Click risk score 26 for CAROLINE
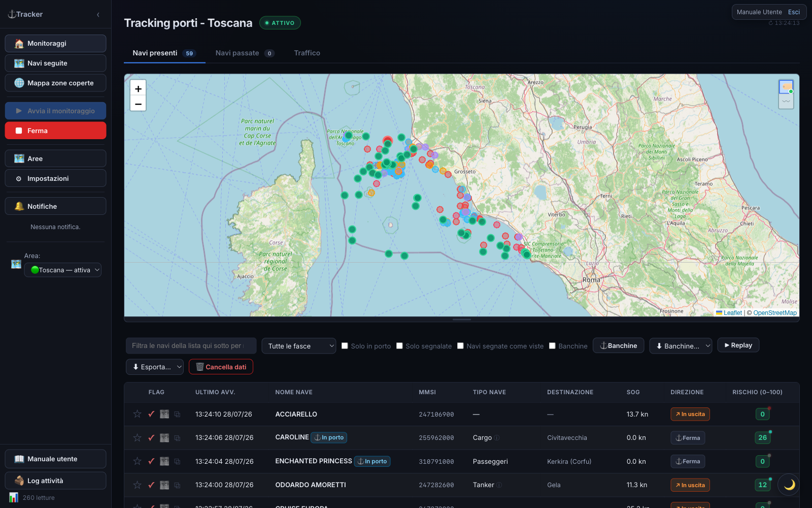 point(762,437)
